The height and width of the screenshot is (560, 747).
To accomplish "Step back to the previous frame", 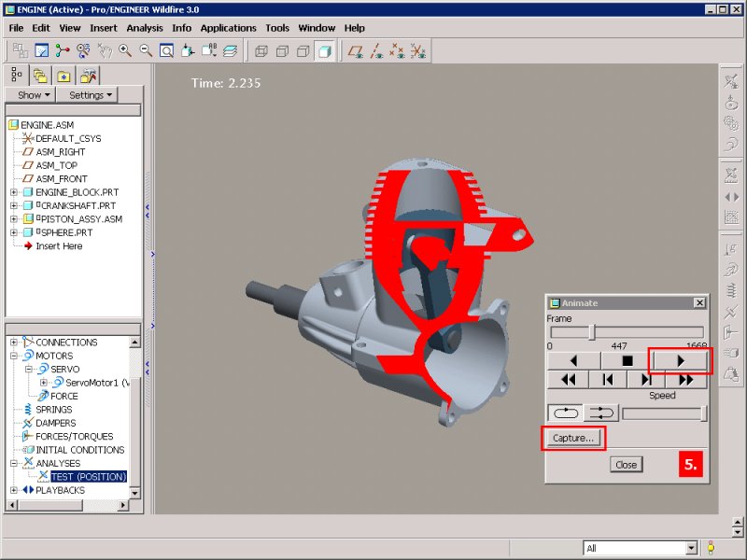I will click(608, 380).
